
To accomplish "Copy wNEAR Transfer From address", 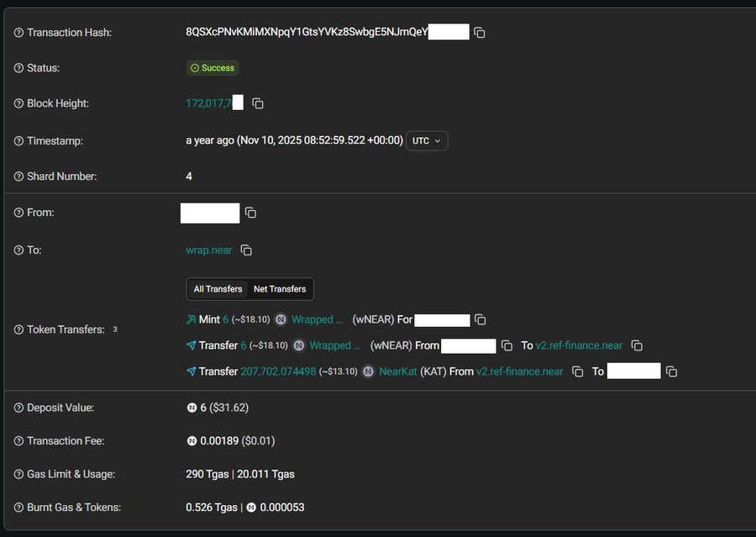I will tap(507, 345).
